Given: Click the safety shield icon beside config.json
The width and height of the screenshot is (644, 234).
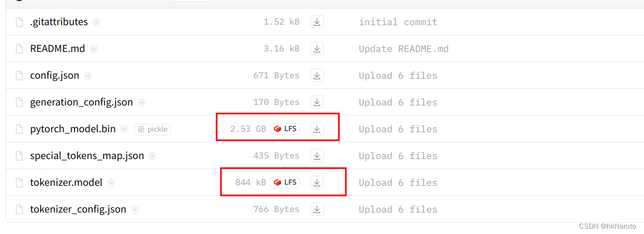Looking at the screenshot, I should coord(87,76).
